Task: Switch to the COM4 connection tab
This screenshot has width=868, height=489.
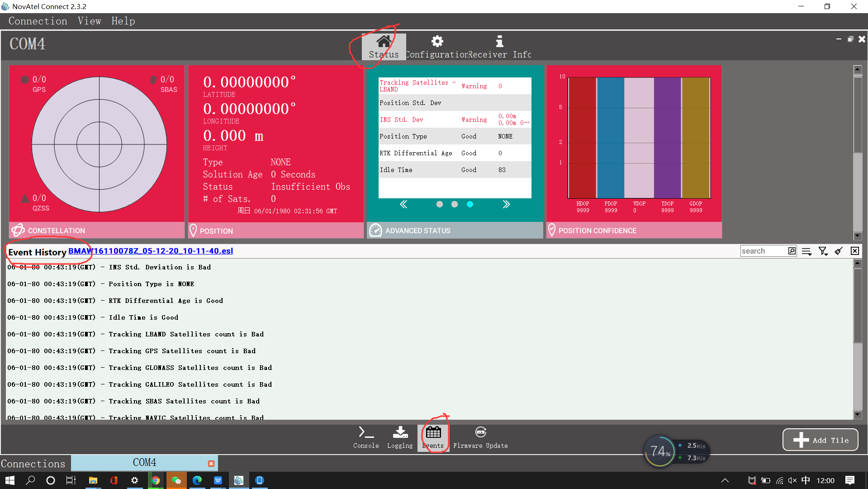Action: (x=145, y=462)
